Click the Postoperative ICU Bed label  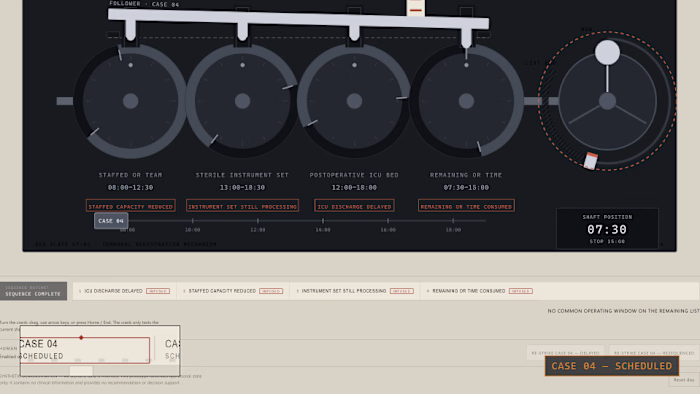click(354, 175)
